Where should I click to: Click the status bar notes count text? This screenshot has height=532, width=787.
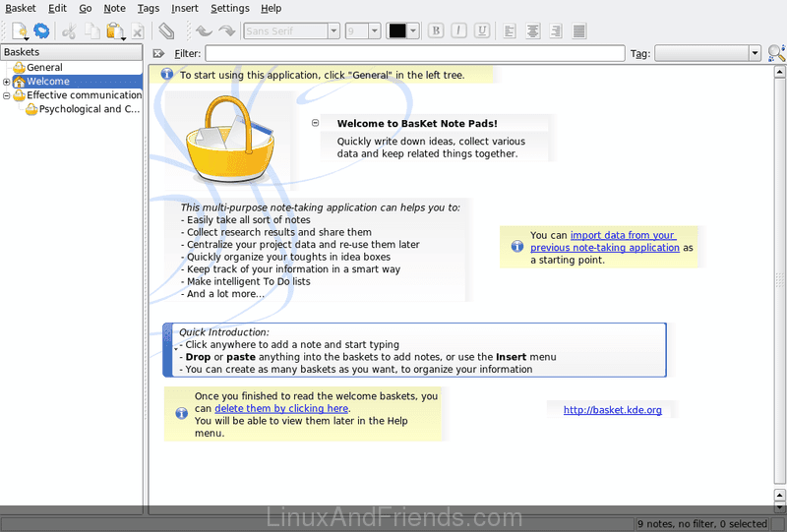pos(701,524)
